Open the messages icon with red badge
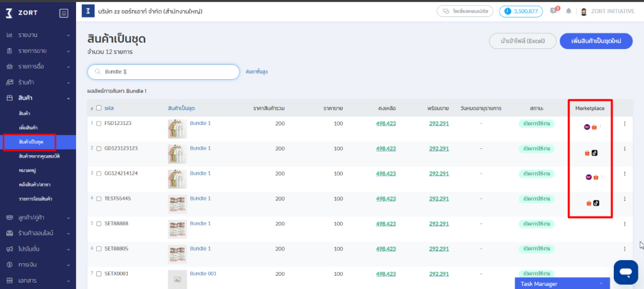Image resolution: width=644 pixels, height=289 pixels. 553,11
